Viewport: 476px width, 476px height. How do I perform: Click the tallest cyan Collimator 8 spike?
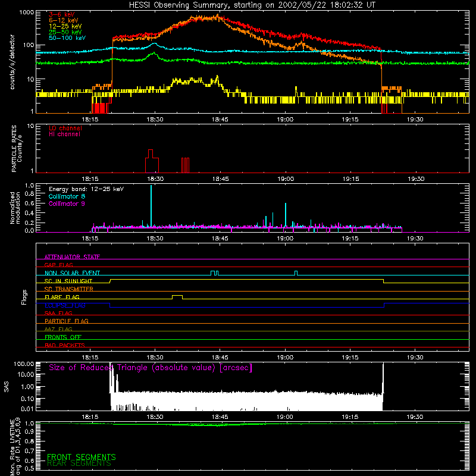(151, 205)
